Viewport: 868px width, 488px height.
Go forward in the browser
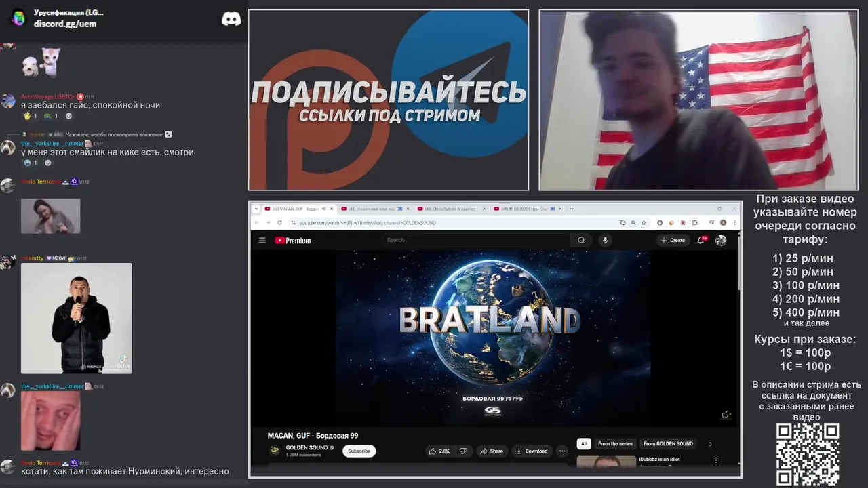[x=268, y=222]
